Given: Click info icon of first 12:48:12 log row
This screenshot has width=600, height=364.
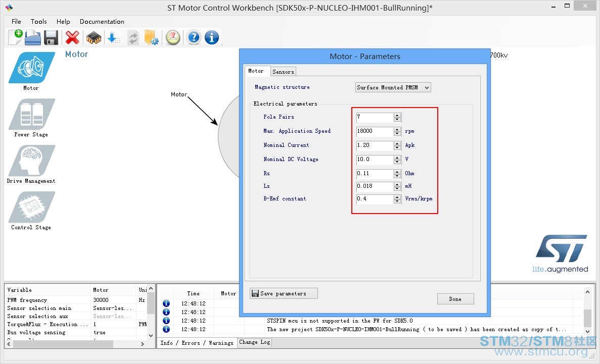Looking at the screenshot, I should 166,303.
